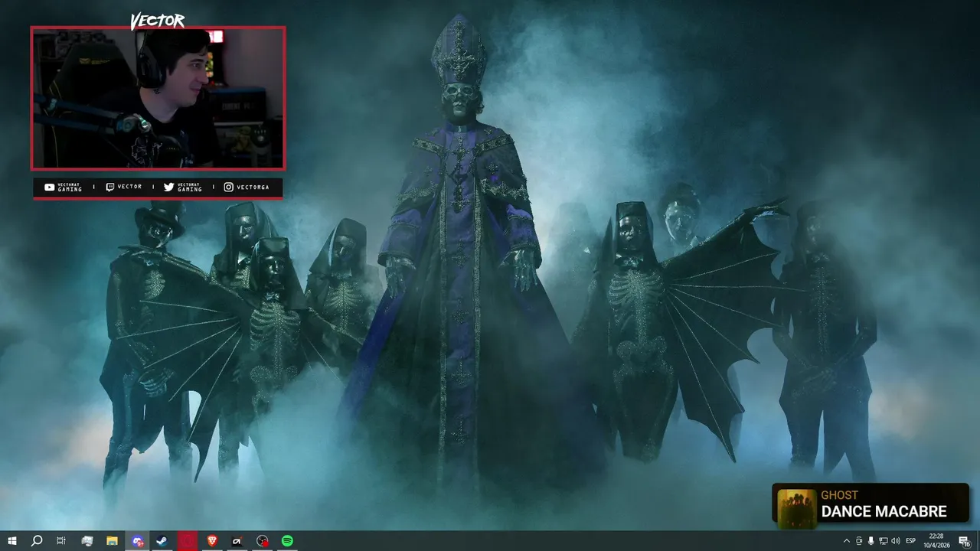Click Twitter Vectorat Gaming label
This screenshot has width=980, height=551.
pos(183,187)
